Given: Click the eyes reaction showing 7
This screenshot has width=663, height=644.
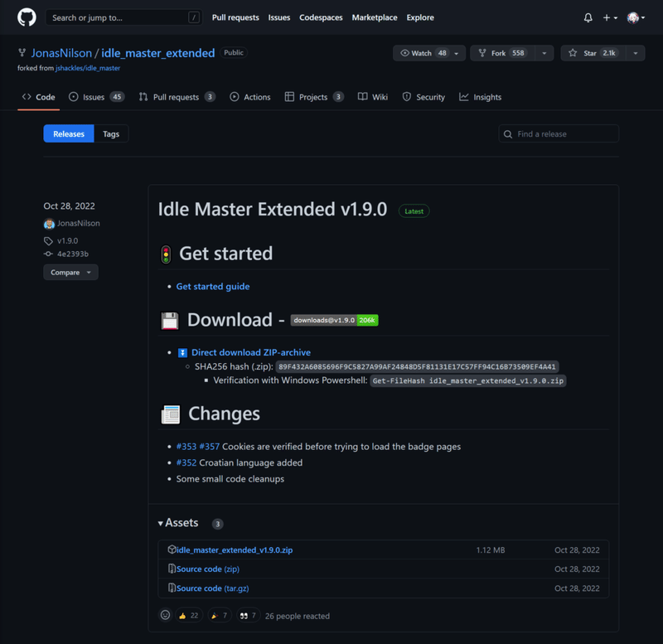Looking at the screenshot, I should click(x=246, y=615).
